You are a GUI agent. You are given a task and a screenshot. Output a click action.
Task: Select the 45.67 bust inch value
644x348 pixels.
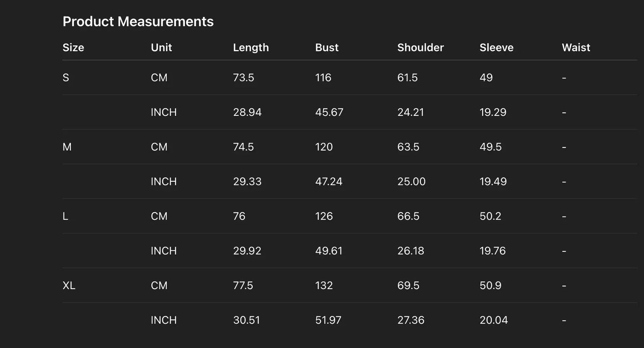[x=329, y=112]
